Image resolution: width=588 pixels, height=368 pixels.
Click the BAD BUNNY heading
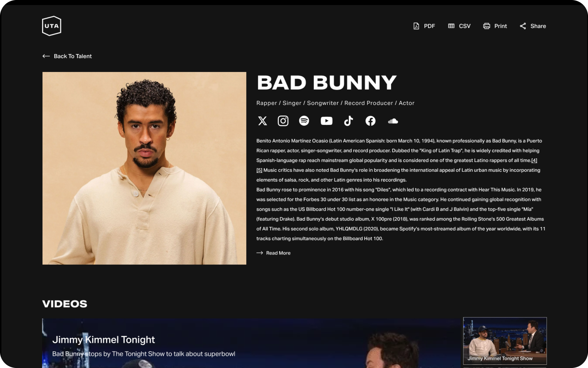(327, 82)
